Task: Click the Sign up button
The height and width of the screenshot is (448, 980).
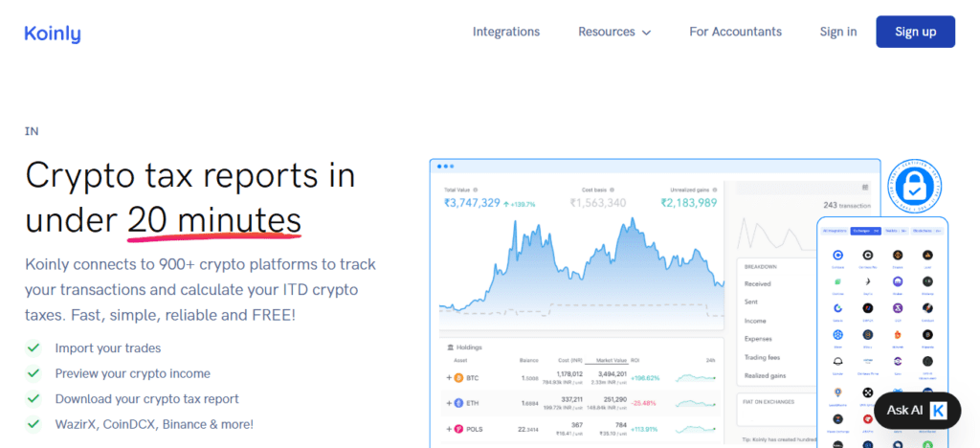Action: click(915, 32)
